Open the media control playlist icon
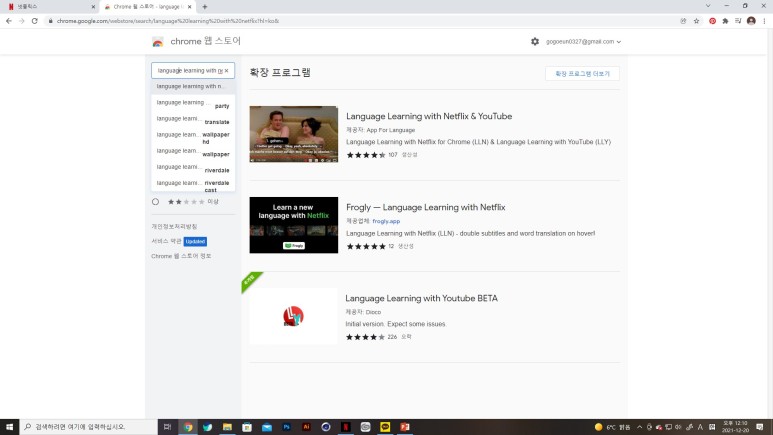The width and height of the screenshot is (773, 435). tap(738, 21)
